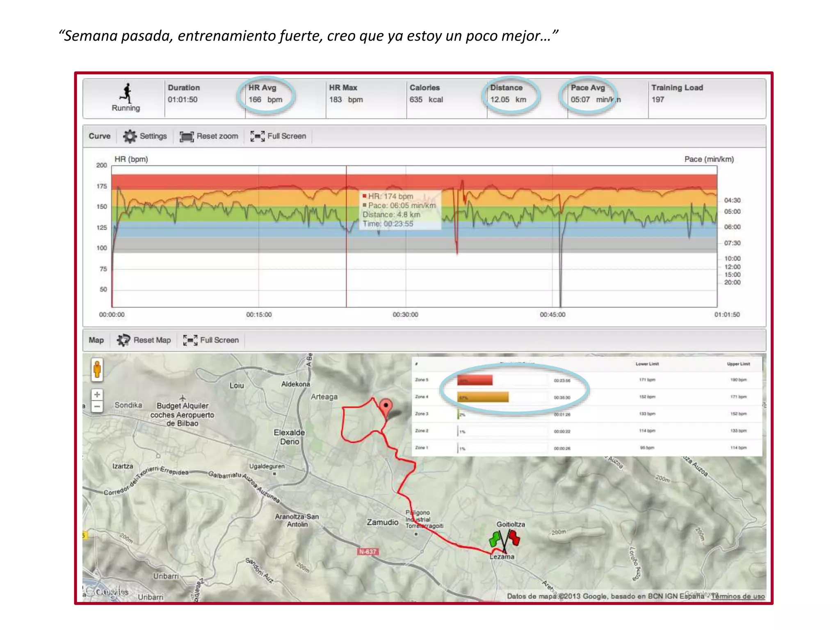This screenshot has width=840, height=630.
Task: Click Zone 5 red bar
Action: coord(475,380)
